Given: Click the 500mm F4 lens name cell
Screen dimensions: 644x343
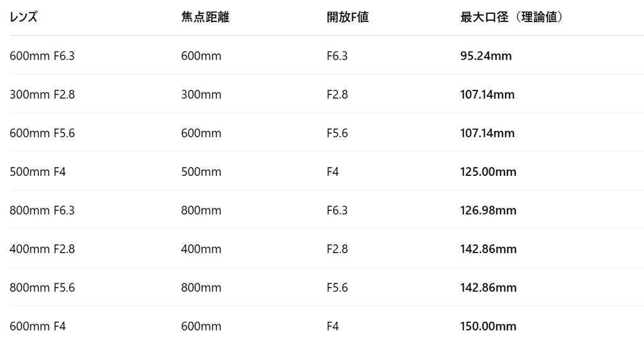Looking at the screenshot, I should point(37,171).
